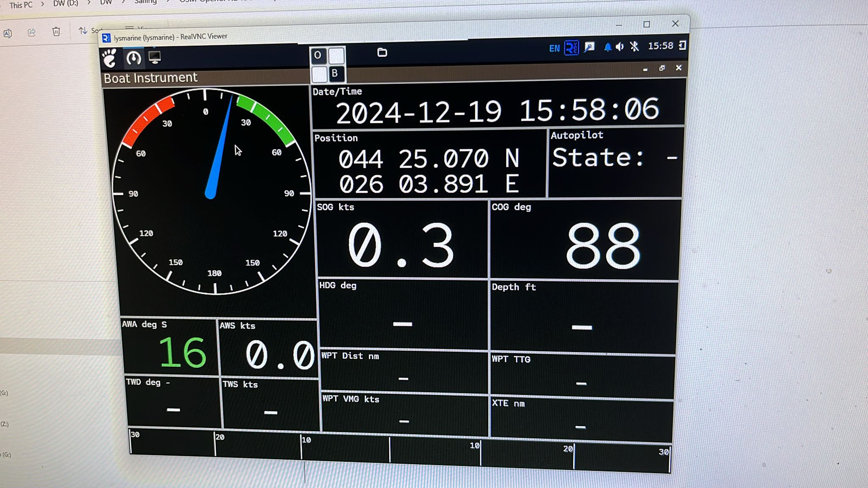Click the HDG deg panel
The image size is (868, 488).
click(x=403, y=315)
